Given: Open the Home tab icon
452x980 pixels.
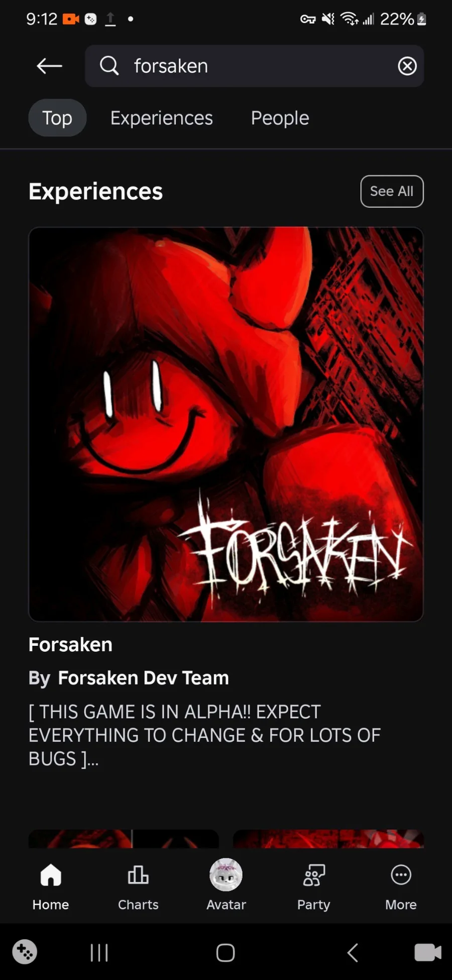Looking at the screenshot, I should click(x=51, y=875).
